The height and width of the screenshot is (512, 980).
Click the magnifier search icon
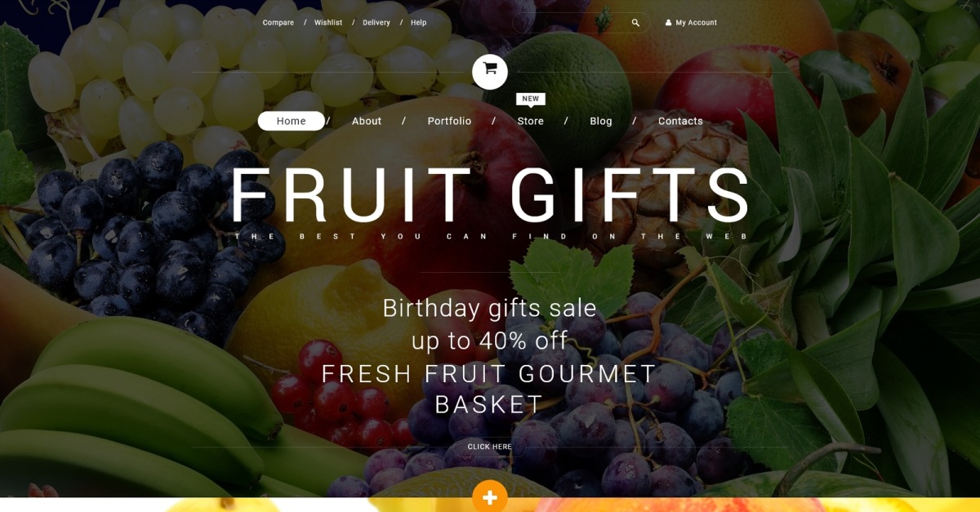pyautogui.click(x=635, y=23)
